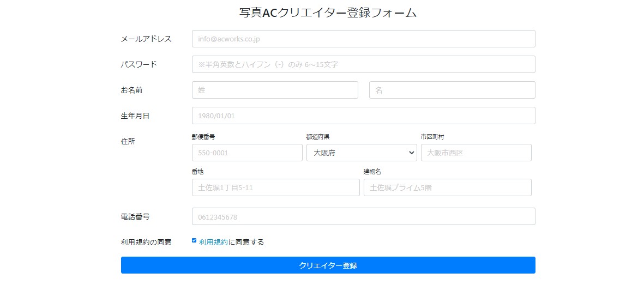Click the お名前 name label
Screen dimensions: 644x285
(x=131, y=90)
